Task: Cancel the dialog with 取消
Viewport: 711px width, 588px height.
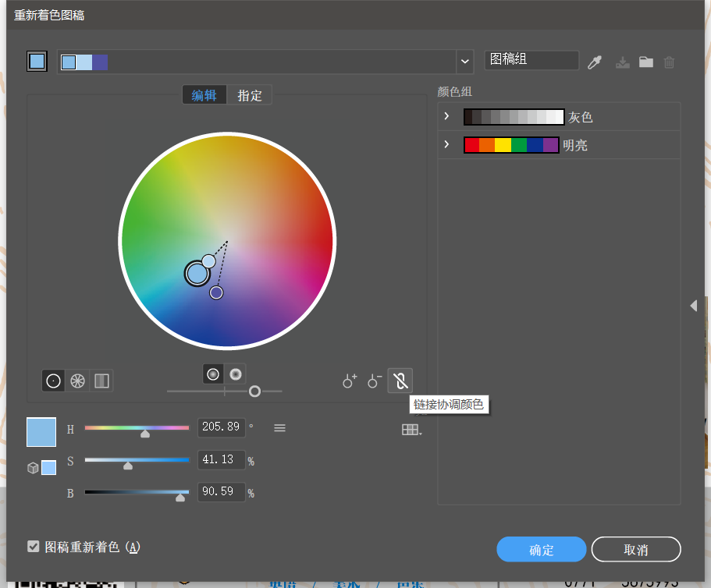Action: point(636,550)
